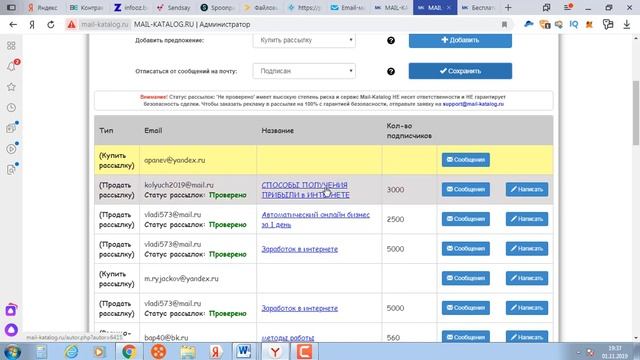Bookmark this page with the bookmark icon
Image resolution: width=640 pixels, height=360 pixels.
(x=504, y=24)
